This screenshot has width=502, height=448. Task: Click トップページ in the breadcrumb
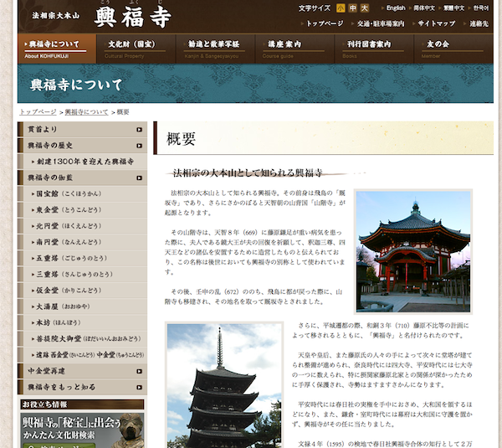coord(38,111)
